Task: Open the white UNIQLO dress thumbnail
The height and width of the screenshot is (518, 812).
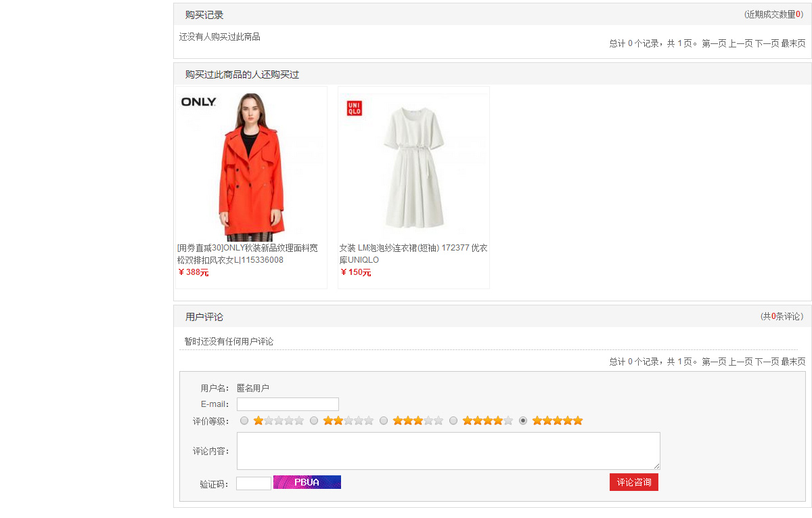Action: point(413,167)
